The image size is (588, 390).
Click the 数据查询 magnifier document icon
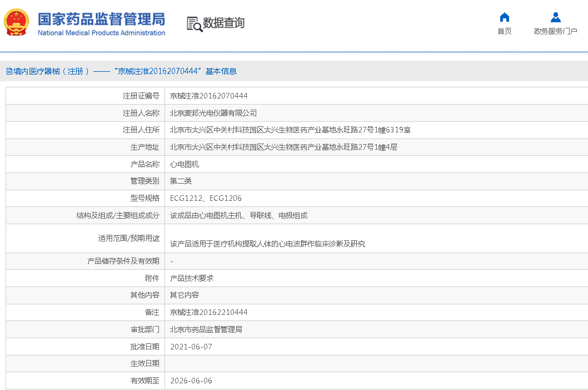click(195, 23)
